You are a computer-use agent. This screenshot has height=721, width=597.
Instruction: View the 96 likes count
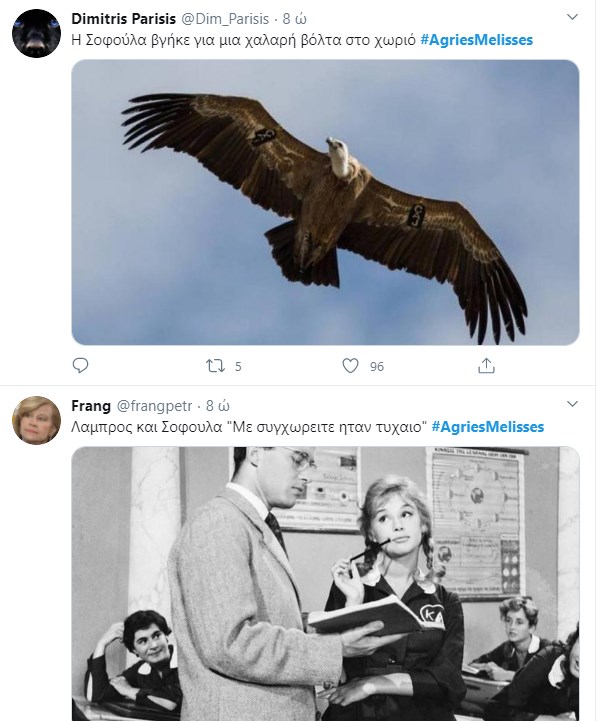[377, 366]
